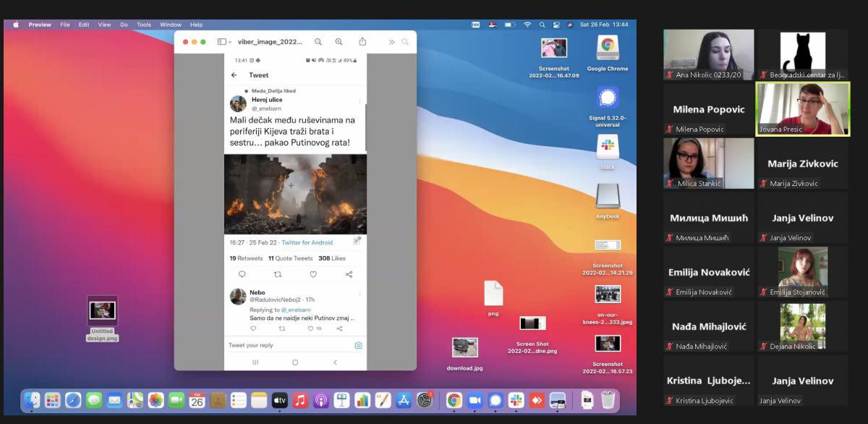Click the Spotlight search icon in menu bar
The width and height of the screenshot is (868, 424).
pos(542,25)
